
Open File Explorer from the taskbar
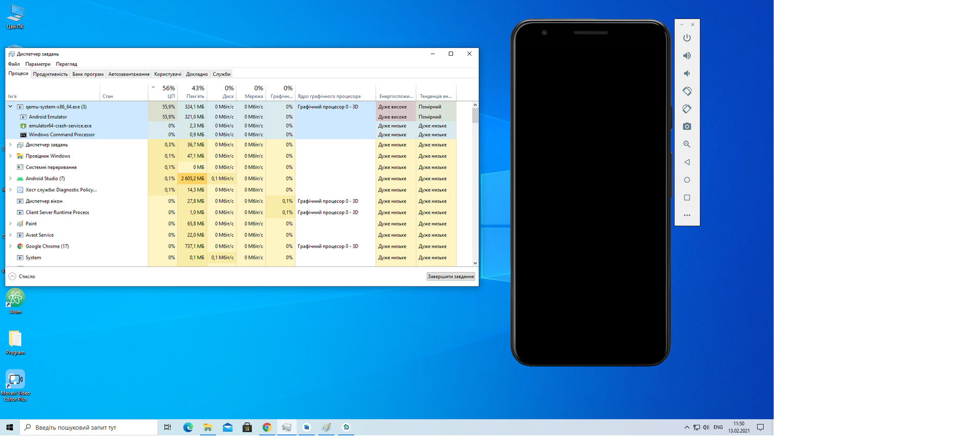point(208,427)
